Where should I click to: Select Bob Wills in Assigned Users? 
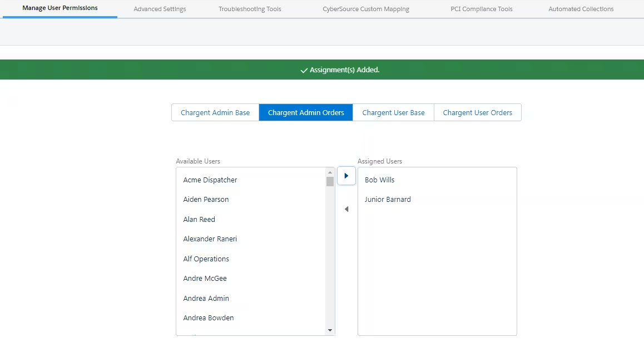[437, 180]
